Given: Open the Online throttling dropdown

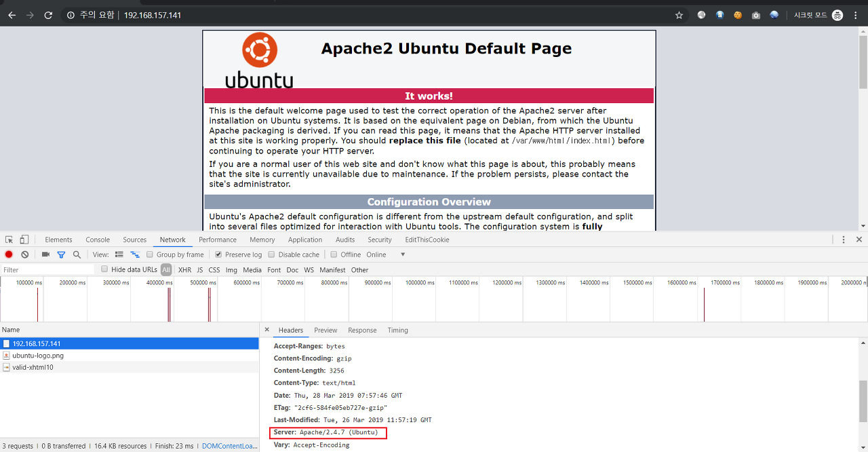Looking at the screenshot, I should coord(386,255).
